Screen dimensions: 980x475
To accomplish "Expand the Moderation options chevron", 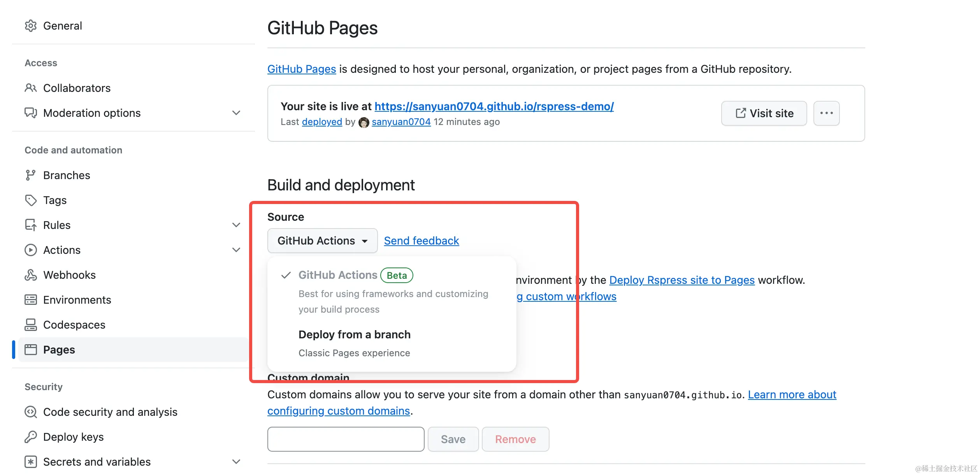I will (x=236, y=113).
